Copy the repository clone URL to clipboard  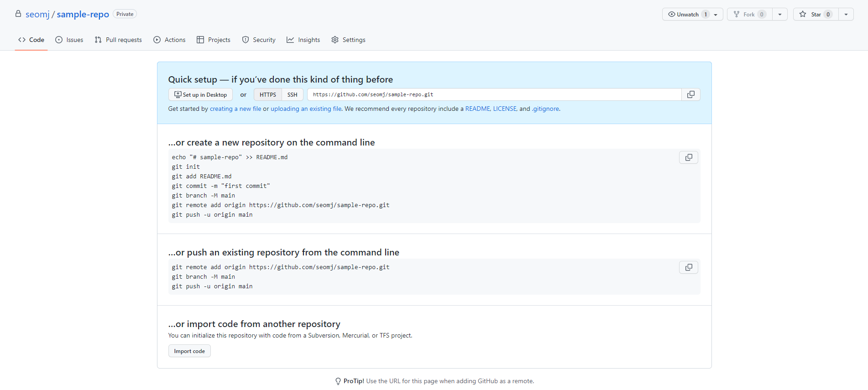coord(691,94)
